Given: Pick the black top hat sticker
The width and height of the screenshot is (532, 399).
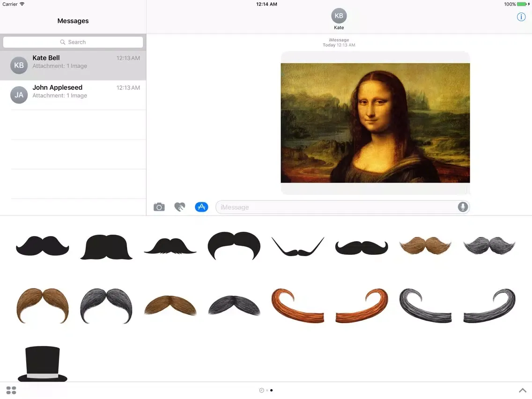Looking at the screenshot, I should 43,364.
